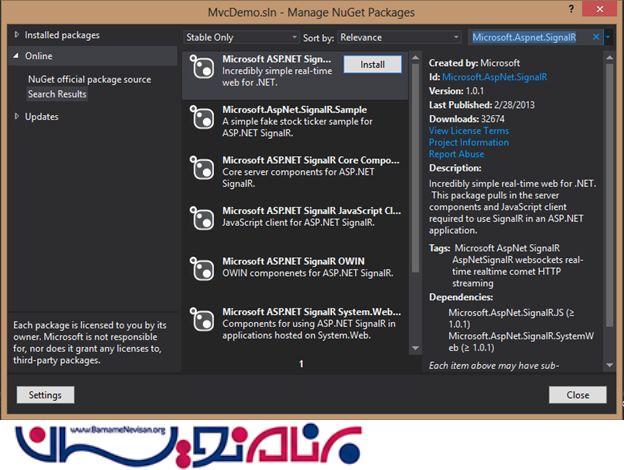Expand the Installed packages section
The height and width of the screenshot is (470, 624).
16,35
